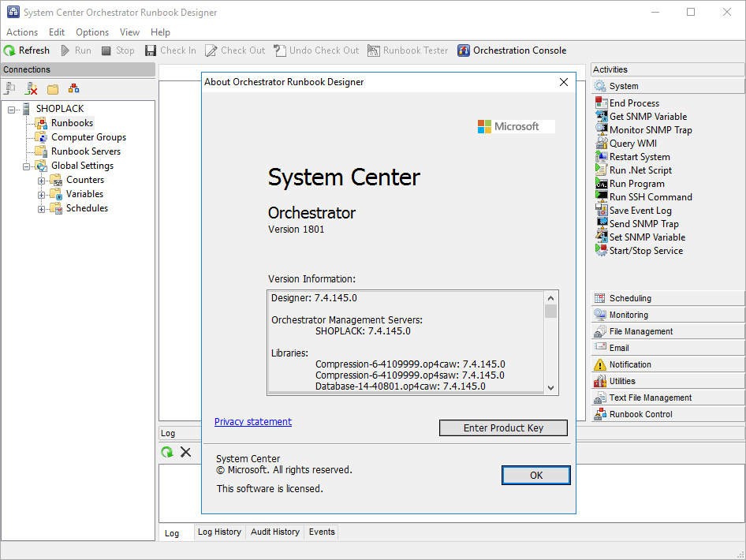Select the Save Event Log activity
The height and width of the screenshot is (560, 746).
pos(634,211)
